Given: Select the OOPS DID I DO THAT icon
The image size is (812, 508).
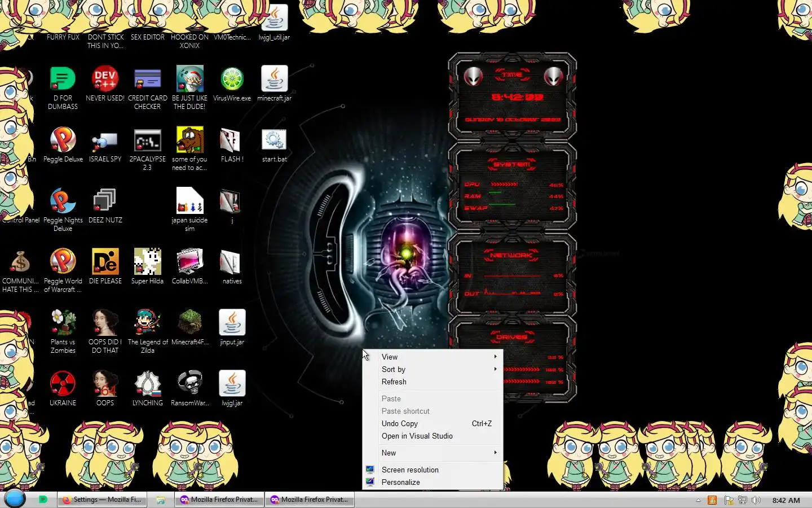Looking at the screenshot, I should click(x=105, y=323).
